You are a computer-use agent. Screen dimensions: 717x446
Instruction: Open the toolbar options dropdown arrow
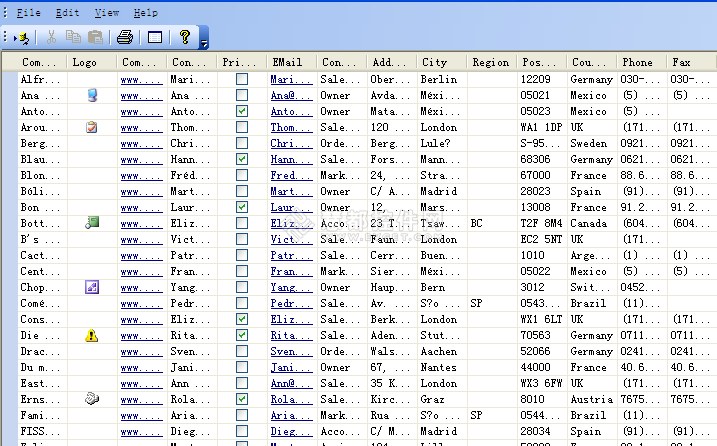pos(204,38)
